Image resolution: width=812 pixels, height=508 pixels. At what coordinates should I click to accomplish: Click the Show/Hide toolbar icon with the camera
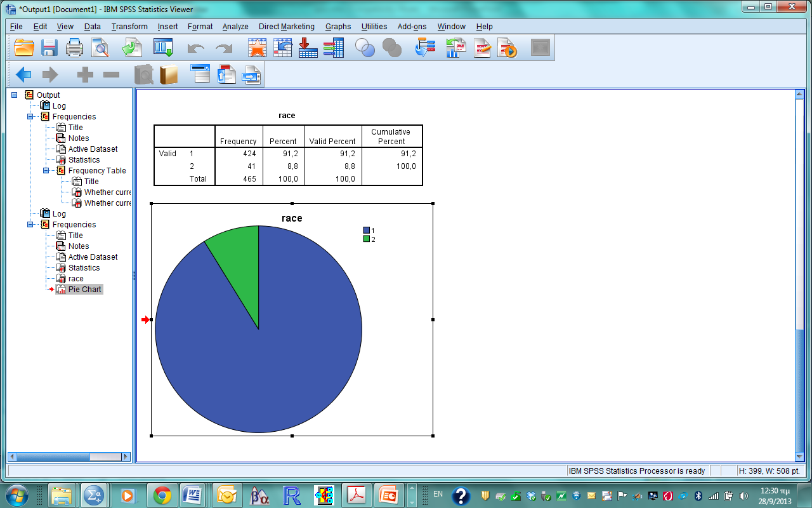[144, 75]
